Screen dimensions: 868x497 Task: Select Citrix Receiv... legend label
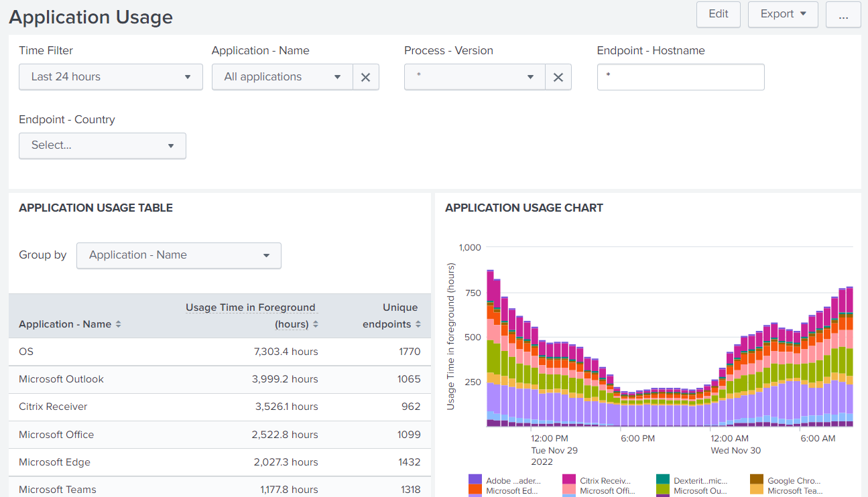[606, 481]
